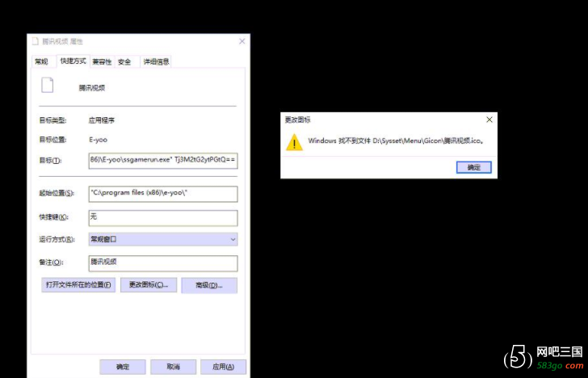Click 取消 in properties window
This screenshot has height=378, width=588.
(x=173, y=367)
